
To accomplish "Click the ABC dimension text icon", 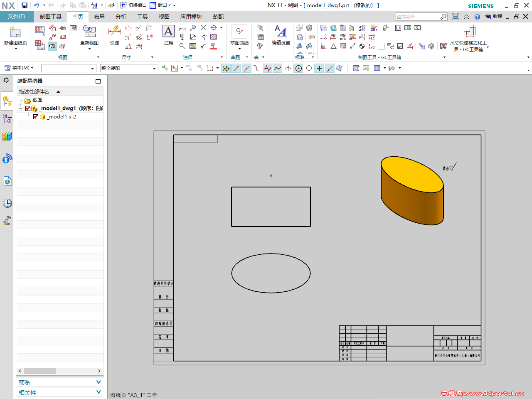I will (x=372, y=37).
